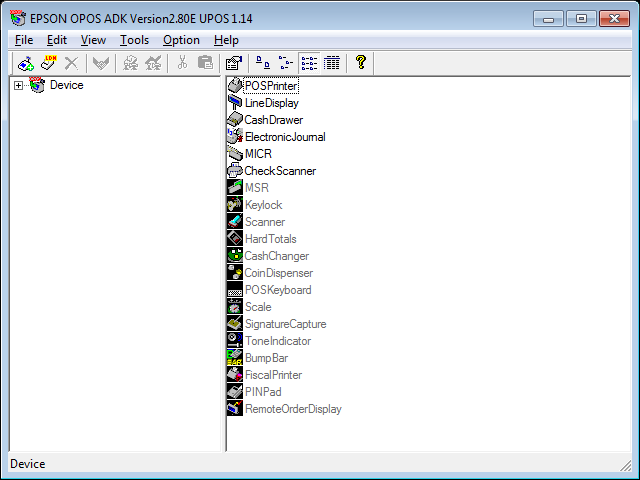Click the BumpBar text label
This screenshot has height=480, width=640.
tap(266, 358)
